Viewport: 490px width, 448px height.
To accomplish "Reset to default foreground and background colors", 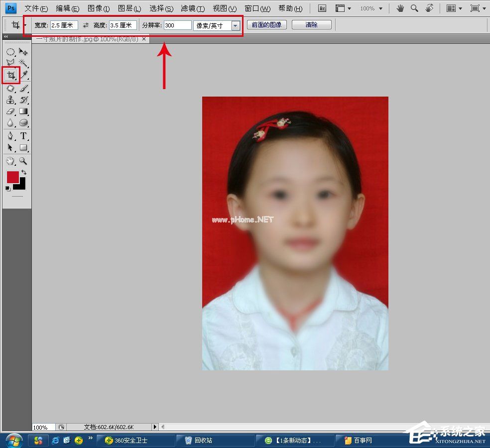I will pos(7,189).
